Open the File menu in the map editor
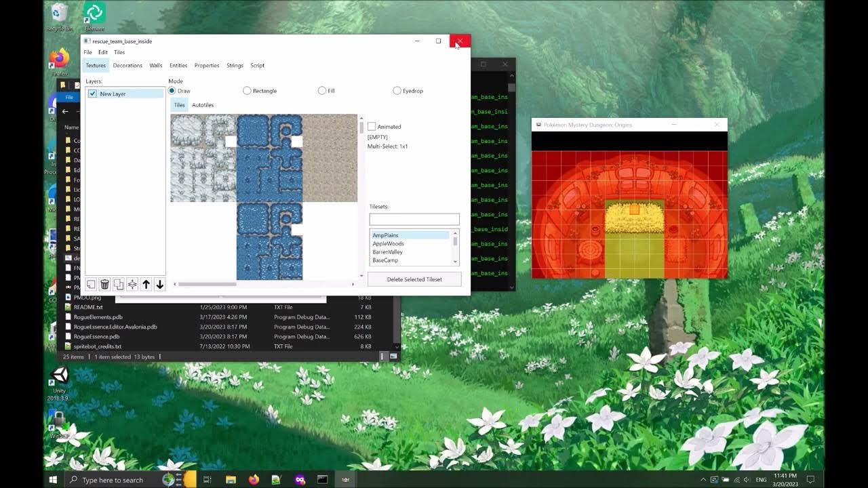The height and width of the screenshot is (488, 868). tap(87, 52)
